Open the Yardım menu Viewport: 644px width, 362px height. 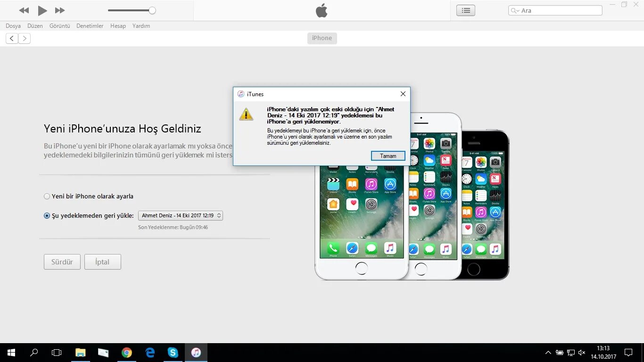click(141, 26)
